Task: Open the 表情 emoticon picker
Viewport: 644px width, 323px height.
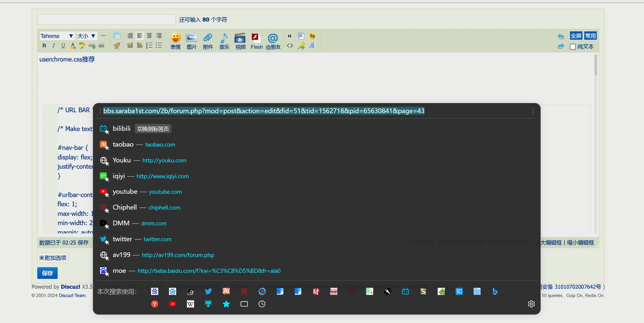Action: click(176, 41)
